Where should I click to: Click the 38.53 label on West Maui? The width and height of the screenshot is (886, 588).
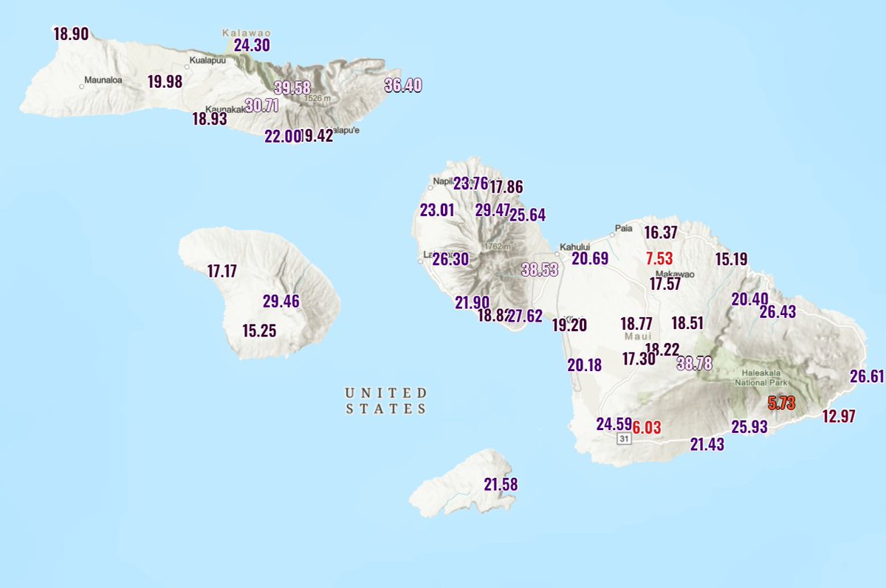(x=540, y=270)
